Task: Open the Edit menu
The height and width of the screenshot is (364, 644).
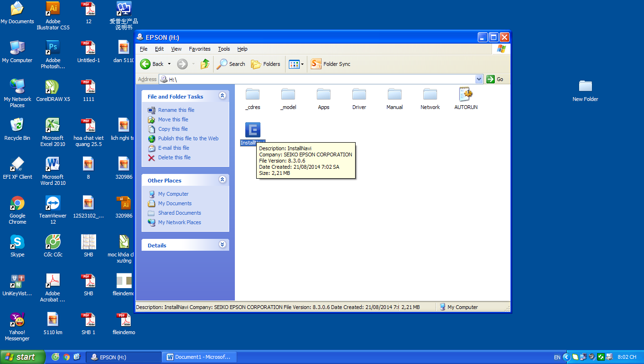Action: 160,49
